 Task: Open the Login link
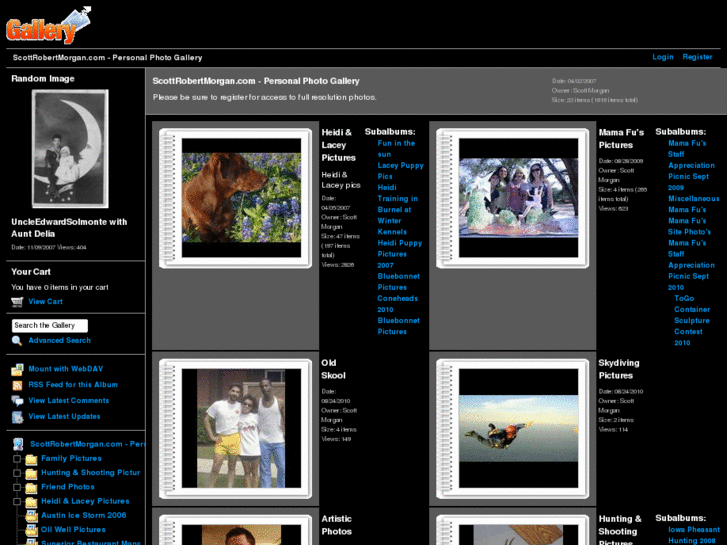[x=663, y=57]
